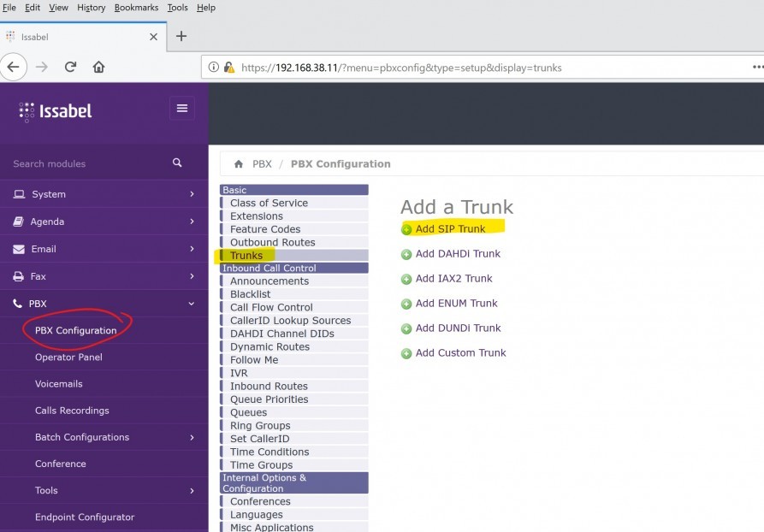Select the Issabel browser tab
This screenshot has height=532, width=764.
point(83,37)
